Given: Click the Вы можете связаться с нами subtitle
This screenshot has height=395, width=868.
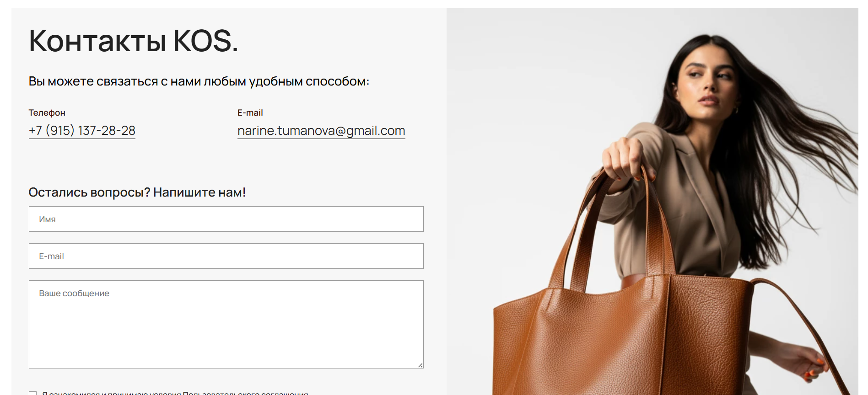Looking at the screenshot, I should pyautogui.click(x=199, y=81).
